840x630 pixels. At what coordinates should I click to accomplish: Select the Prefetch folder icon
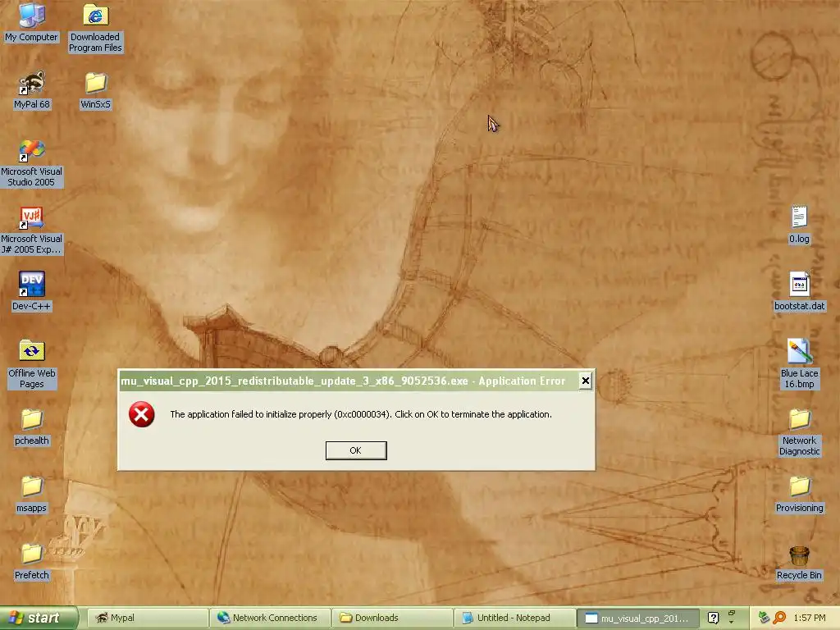point(32,561)
